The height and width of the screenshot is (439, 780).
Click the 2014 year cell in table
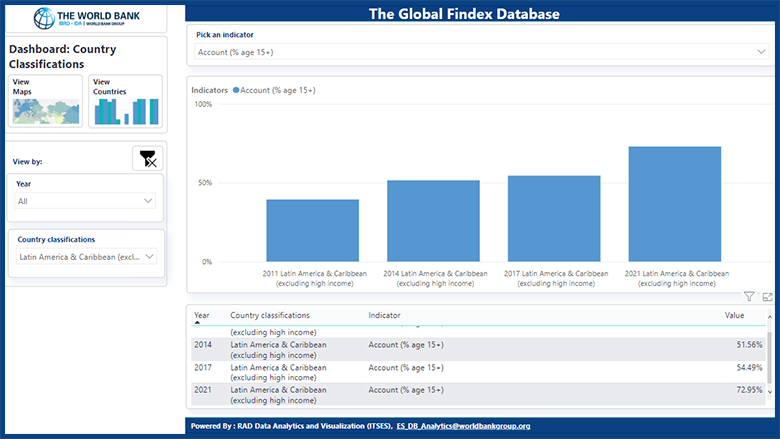[x=202, y=345]
